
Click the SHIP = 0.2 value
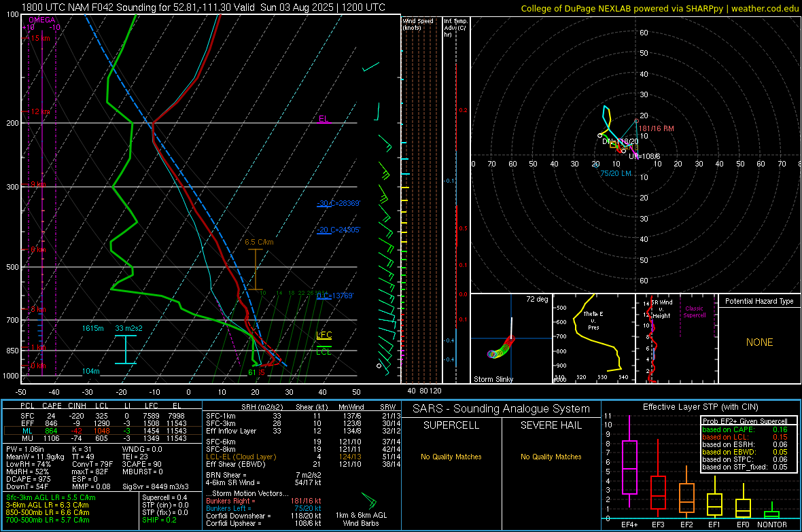click(x=159, y=520)
